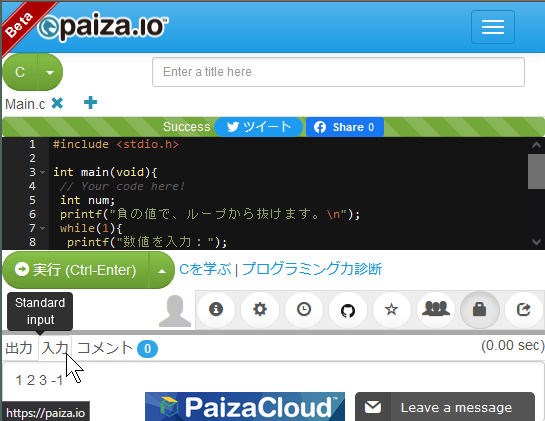Click the user avatar icon
545x421 pixels.
click(175, 311)
